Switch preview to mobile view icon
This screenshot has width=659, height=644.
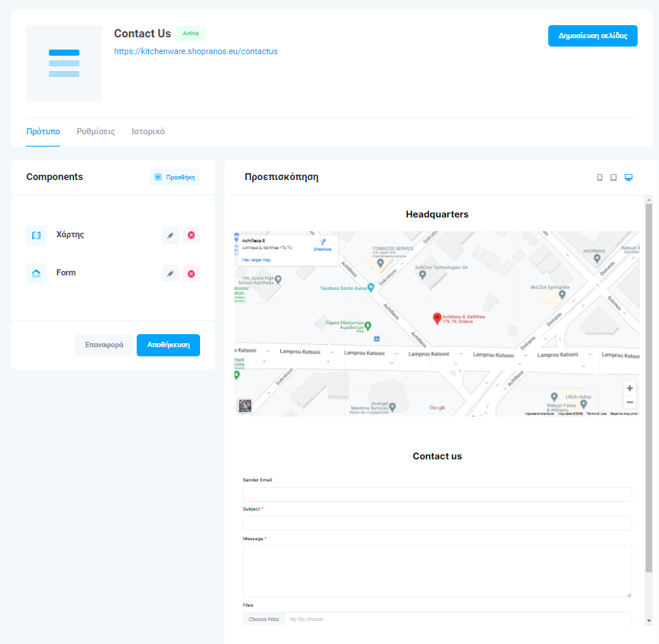599,178
